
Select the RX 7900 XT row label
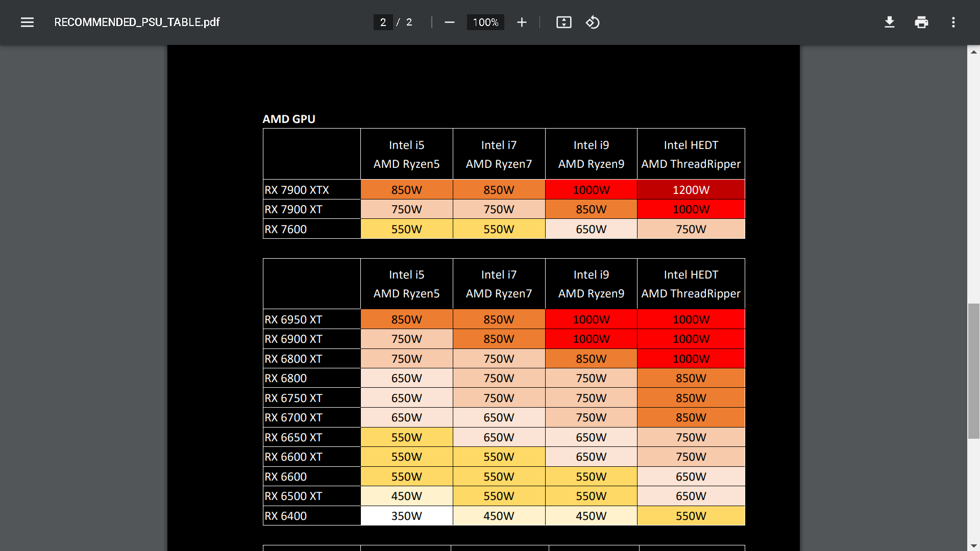tap(312, 209)
